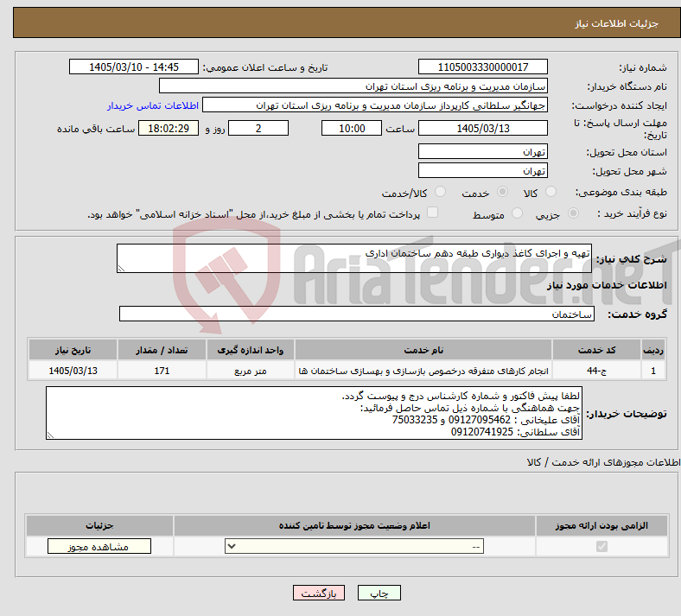Click the جزئیات column header
The height and width of the screenshot is (616, 681).
99,525
